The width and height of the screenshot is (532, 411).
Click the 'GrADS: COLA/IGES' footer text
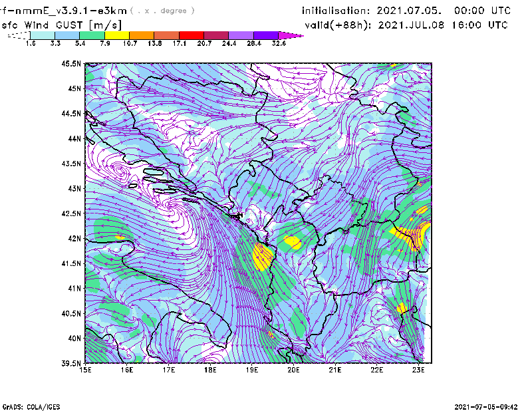pos(31,407)
